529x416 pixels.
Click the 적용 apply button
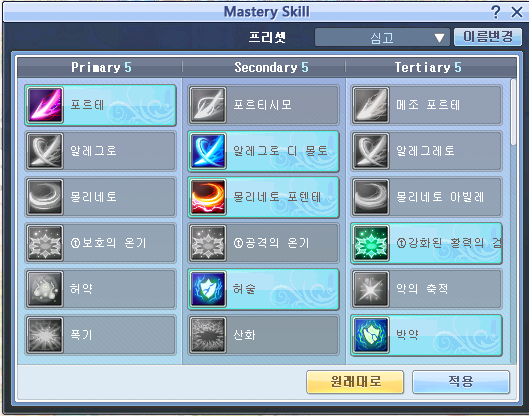(461, 382)
